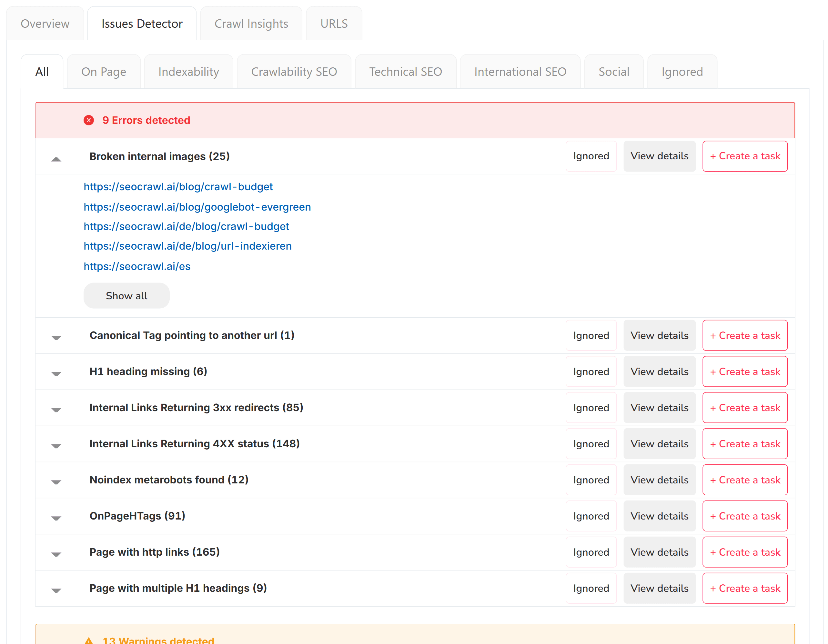Create a task for OnPageHTags

[745, 516]
